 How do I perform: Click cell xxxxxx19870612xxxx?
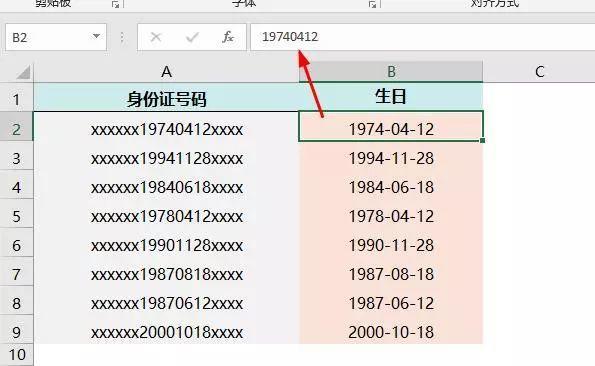pyautogui.click(x=166, y=300)
